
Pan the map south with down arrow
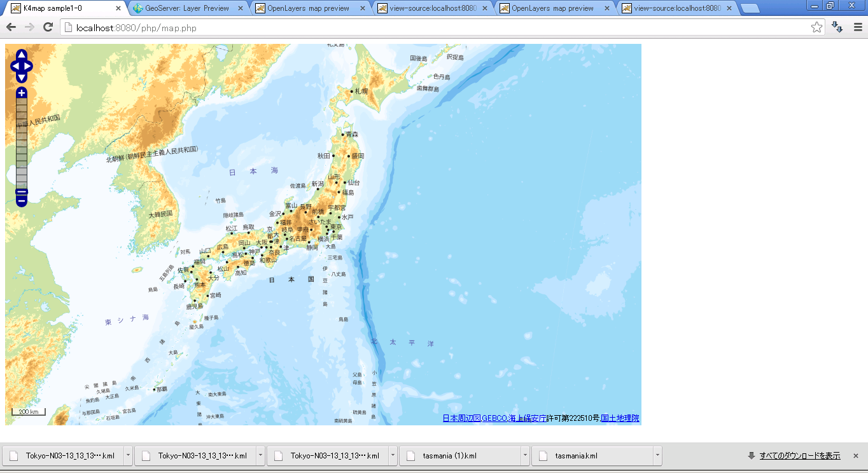tap(21, 77)
